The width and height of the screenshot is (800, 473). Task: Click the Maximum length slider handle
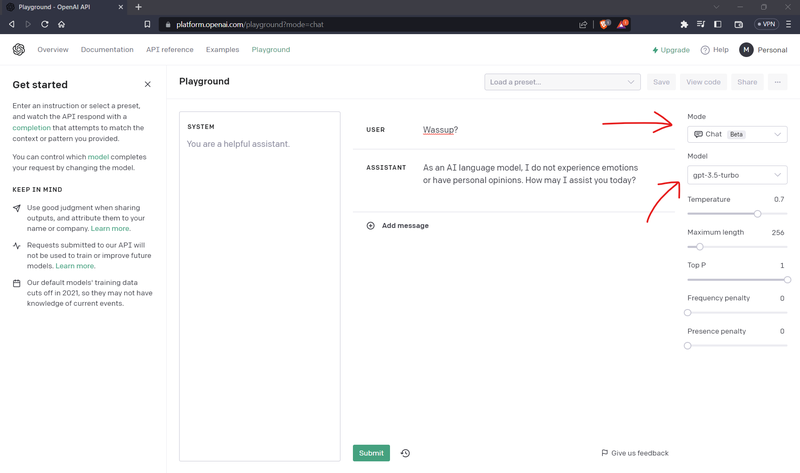(x=699, y=247)
